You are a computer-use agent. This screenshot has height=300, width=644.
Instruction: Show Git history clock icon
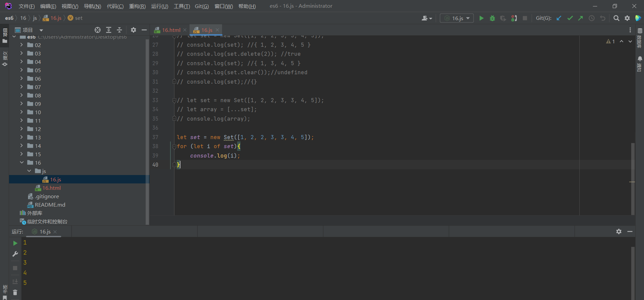coord(592,18)
